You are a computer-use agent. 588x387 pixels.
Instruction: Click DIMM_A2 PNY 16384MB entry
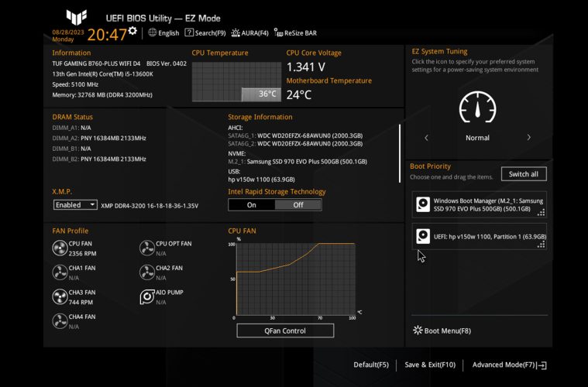tap(99, 138)
